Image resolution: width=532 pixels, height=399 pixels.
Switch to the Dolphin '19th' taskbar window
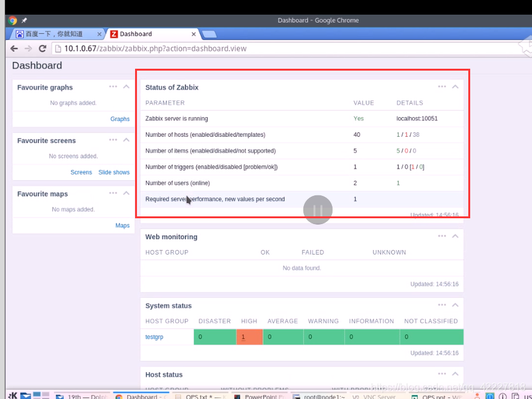coord(82,396)
